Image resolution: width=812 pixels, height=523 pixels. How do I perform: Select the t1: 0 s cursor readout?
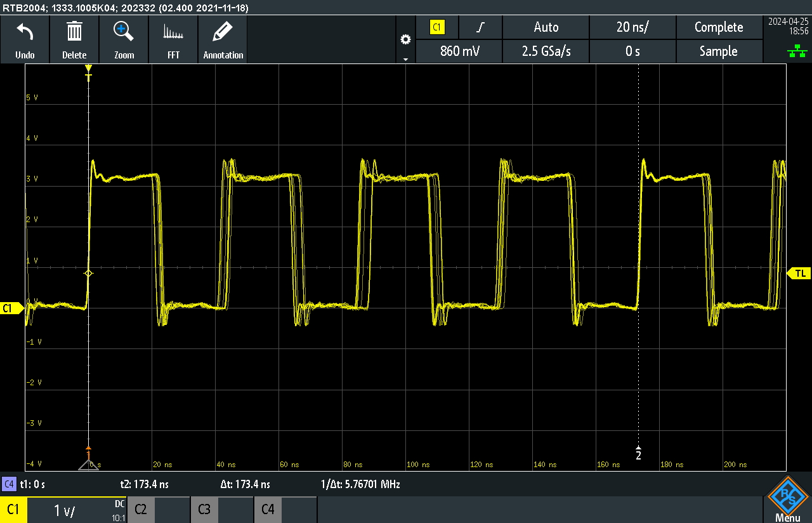(32, 484)
